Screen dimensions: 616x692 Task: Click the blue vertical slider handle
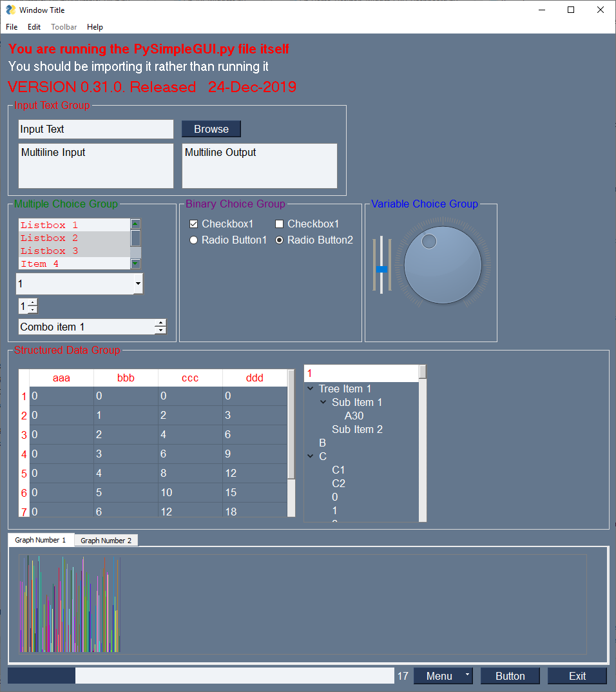381,269
